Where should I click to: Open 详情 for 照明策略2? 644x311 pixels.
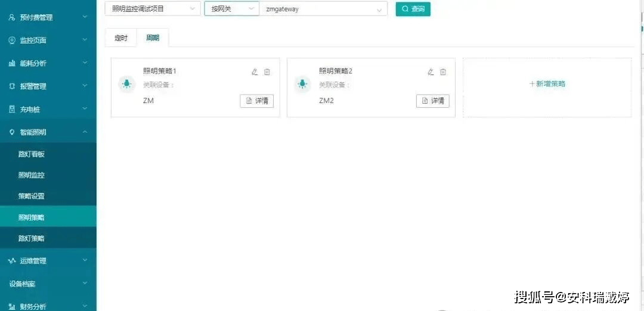433,101
